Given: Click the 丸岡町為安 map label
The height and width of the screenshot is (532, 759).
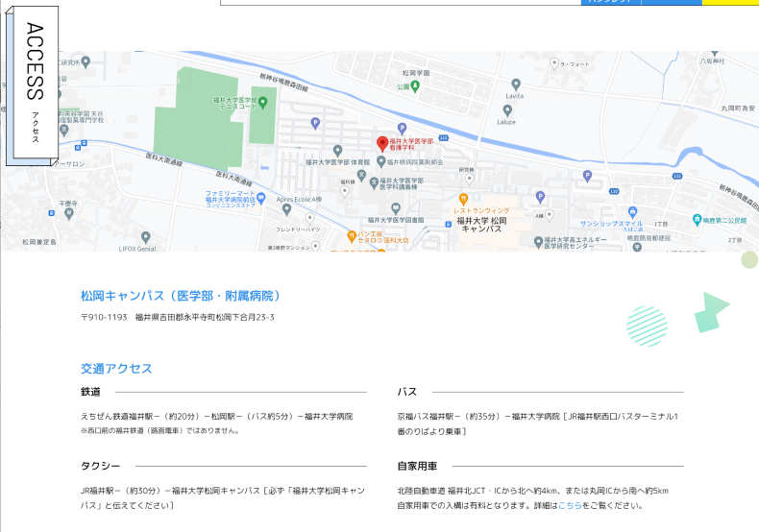Looking at the screenshot, I should [738, 109].
